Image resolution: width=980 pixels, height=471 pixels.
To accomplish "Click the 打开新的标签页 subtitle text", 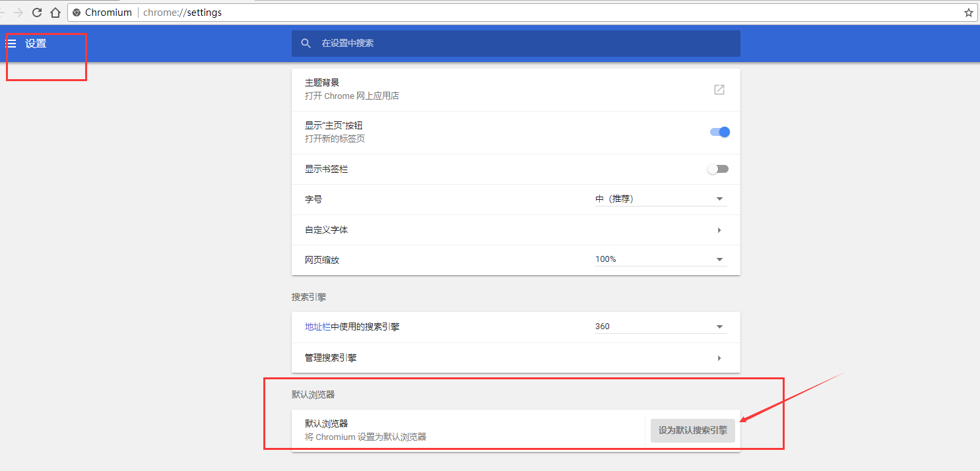I will tap(335, 139).
